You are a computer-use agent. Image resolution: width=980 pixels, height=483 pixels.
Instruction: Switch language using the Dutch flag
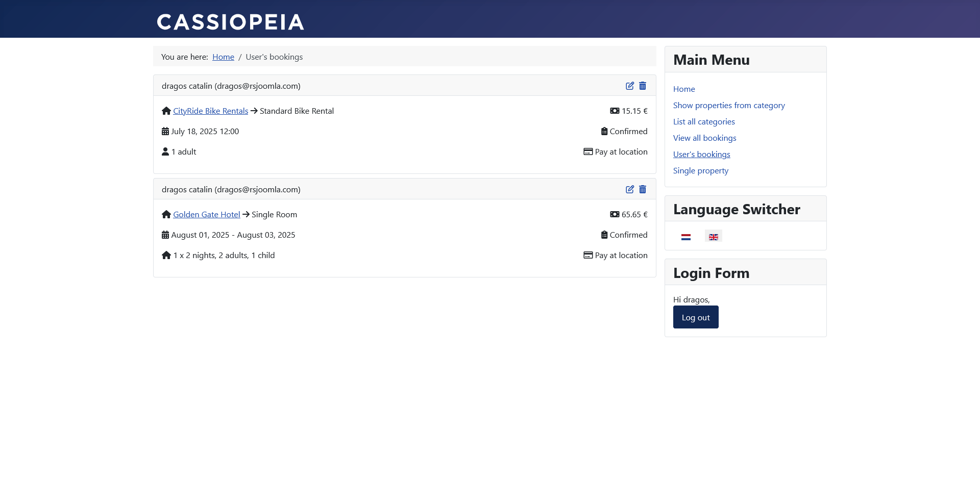pyautogui.click(x=686, y=237)
